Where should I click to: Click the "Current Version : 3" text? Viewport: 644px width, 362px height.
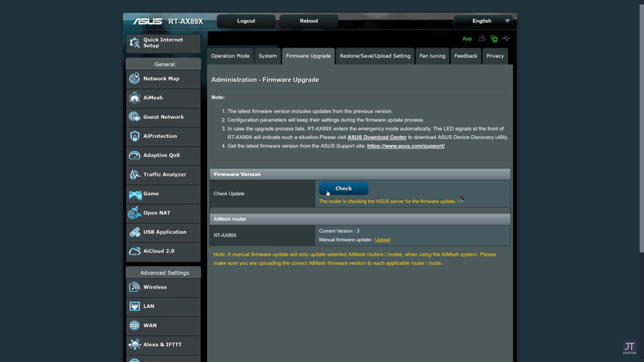(339, 231)
